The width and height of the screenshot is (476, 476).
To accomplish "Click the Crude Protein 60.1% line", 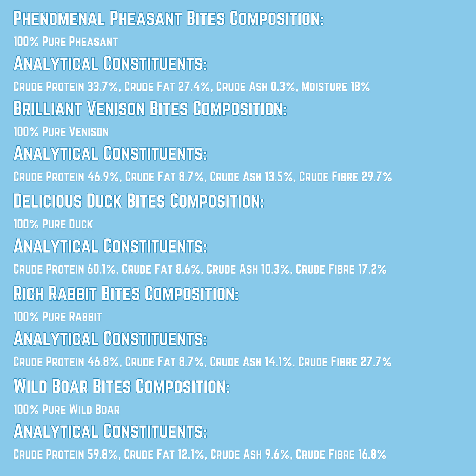I will (x=200, y=269).
